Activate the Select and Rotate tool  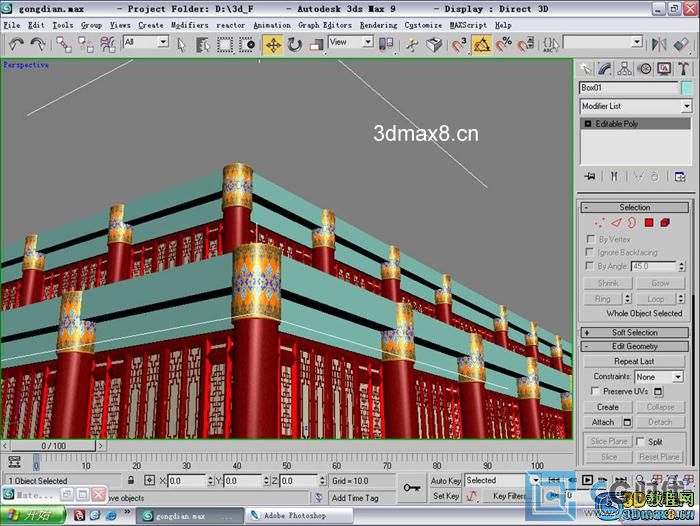(x=295, y=45)
